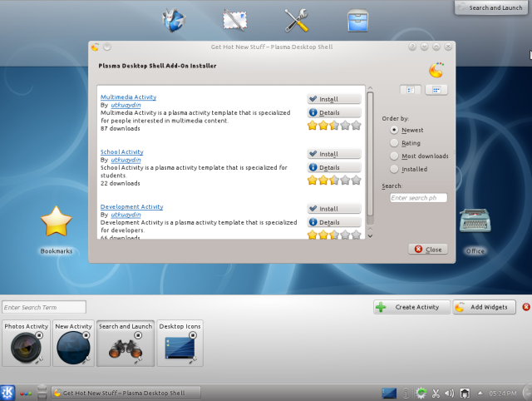Click the Enter Search Term activity field
Image resolution: width=532 pixels, height=401 pixels.
[x=44, y=307]
